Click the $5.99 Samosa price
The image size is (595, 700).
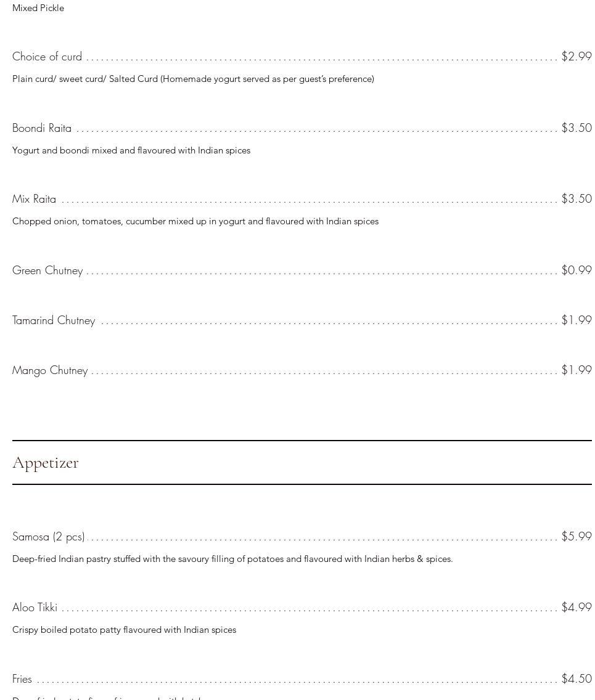click(577, 537)
